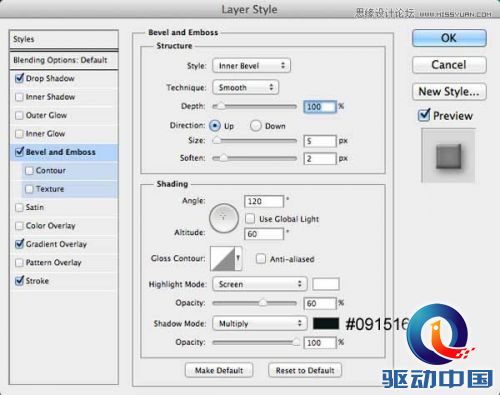Enable the Inner Glow checkbox
500x395 pixels.
19,134
